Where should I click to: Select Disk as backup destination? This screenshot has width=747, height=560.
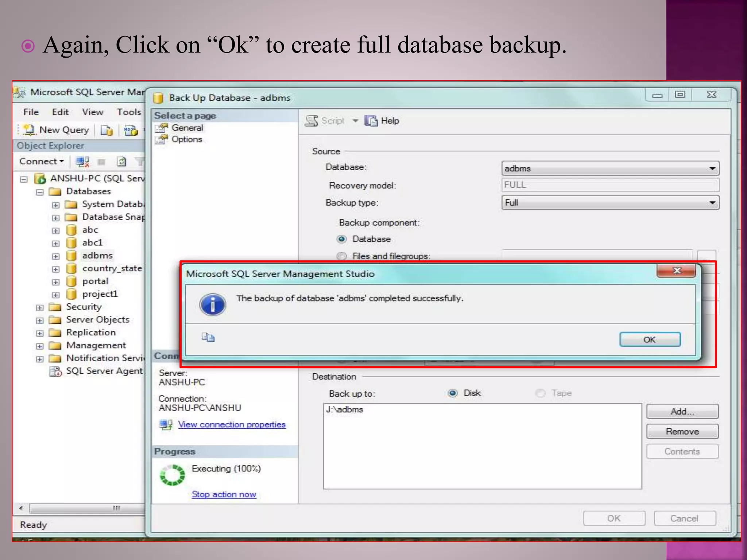click(453, 393)
